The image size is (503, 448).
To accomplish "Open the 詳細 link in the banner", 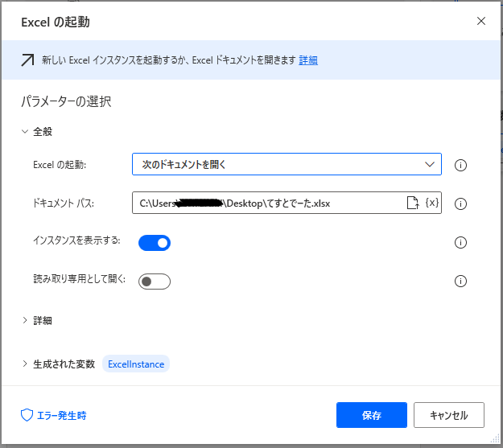I will 308,60.
